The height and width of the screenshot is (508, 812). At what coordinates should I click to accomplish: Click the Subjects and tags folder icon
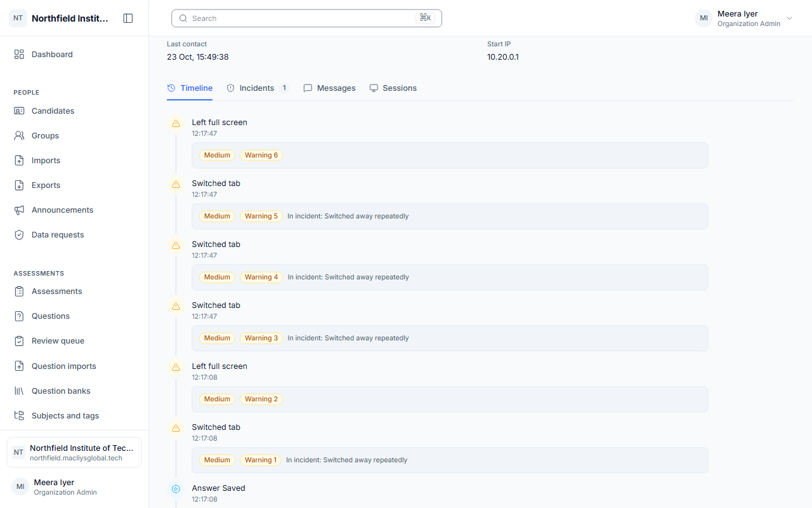(x=19, y=416)
